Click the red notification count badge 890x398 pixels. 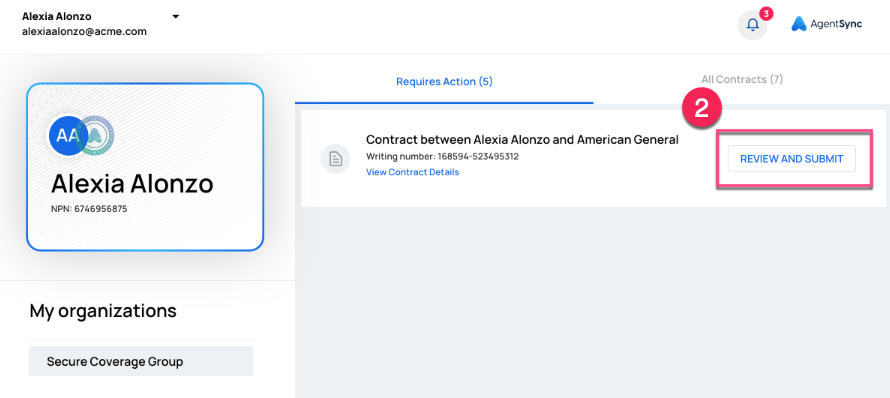(766, 13)
